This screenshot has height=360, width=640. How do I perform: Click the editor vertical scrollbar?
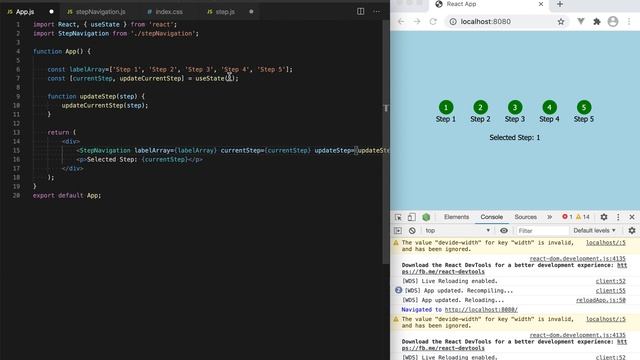tap(386, 143)
